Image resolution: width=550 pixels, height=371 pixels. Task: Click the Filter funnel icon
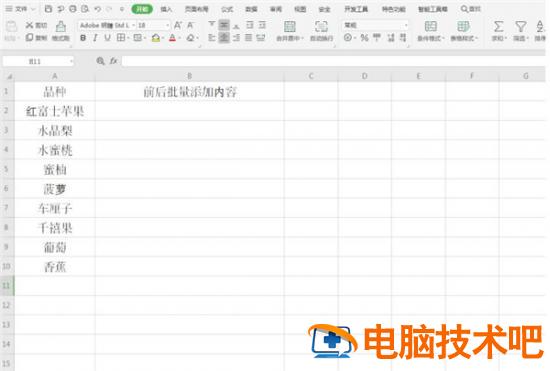point(521,26)
